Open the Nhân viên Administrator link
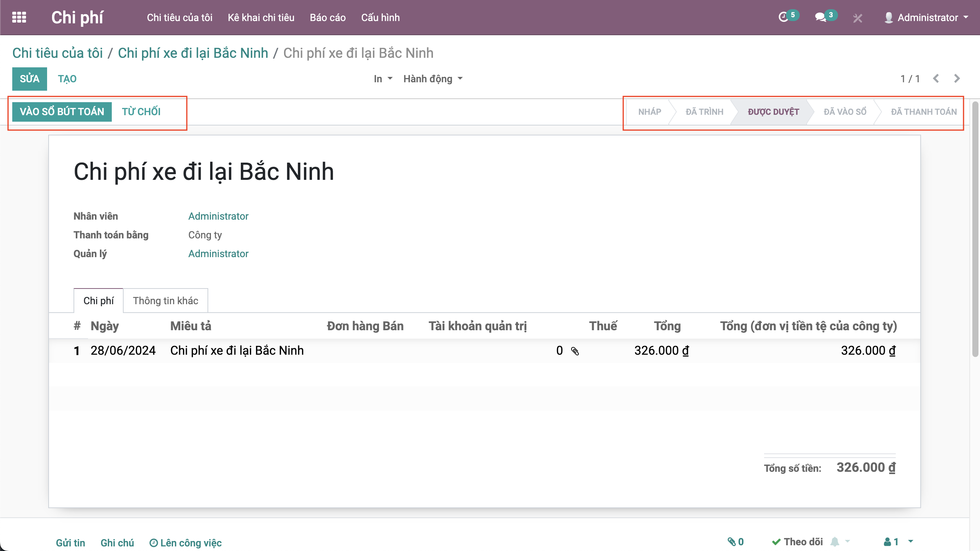 [x=218, y=216]
